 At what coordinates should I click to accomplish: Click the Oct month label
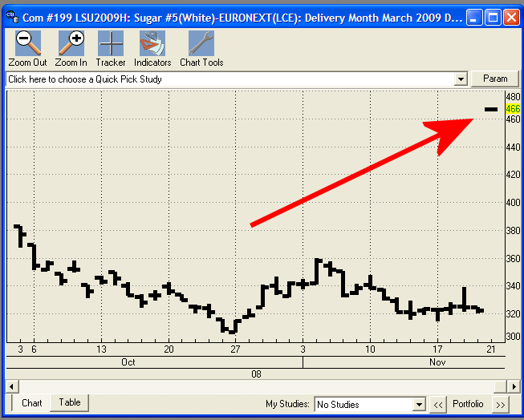(128, 362)
